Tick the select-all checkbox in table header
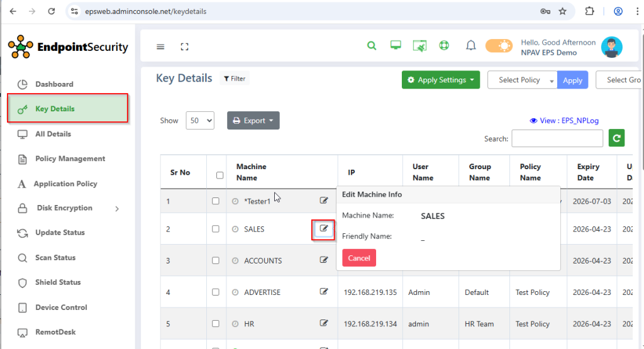 click(219, 175)
